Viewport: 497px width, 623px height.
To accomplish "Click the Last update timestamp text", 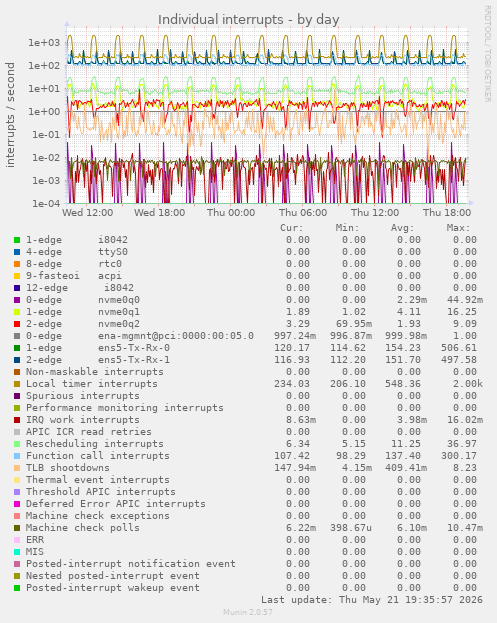I will [x=372, y=600].
